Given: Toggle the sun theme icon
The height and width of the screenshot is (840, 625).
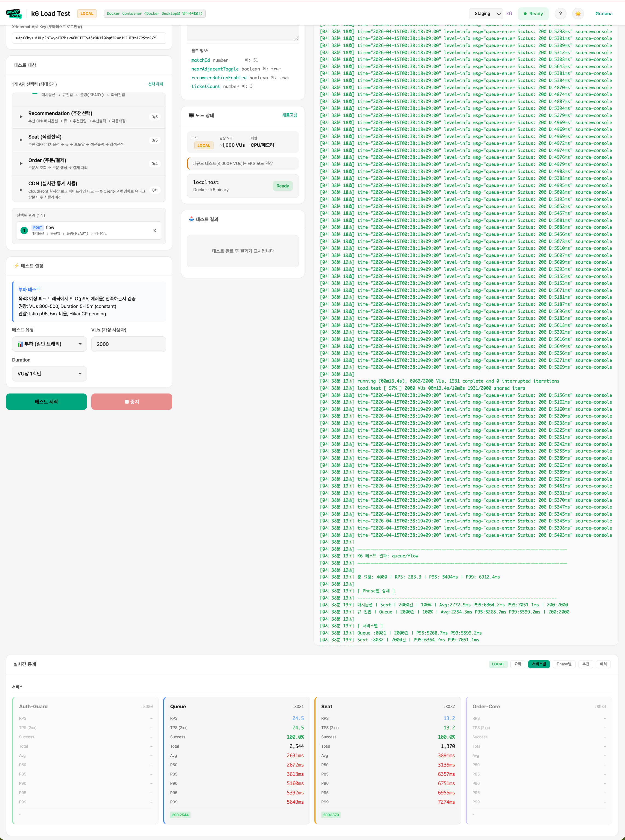Looking at the screenshot, I should tap(578, 14).
